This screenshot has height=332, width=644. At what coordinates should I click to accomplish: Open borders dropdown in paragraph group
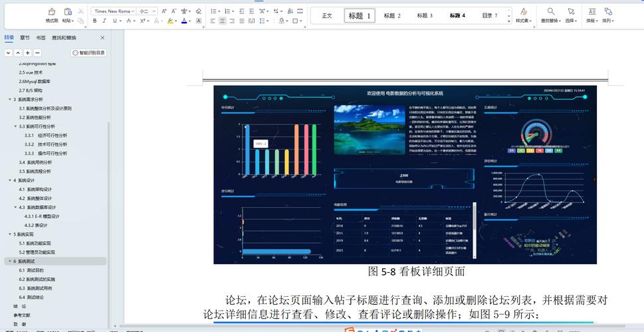click(301, 21)
